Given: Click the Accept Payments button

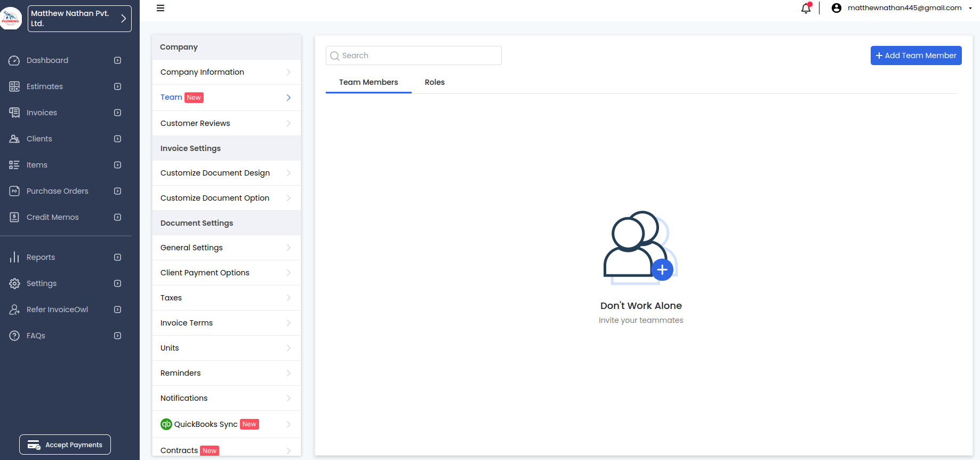Looking at the screenshot, I should [x=65, y=445].
